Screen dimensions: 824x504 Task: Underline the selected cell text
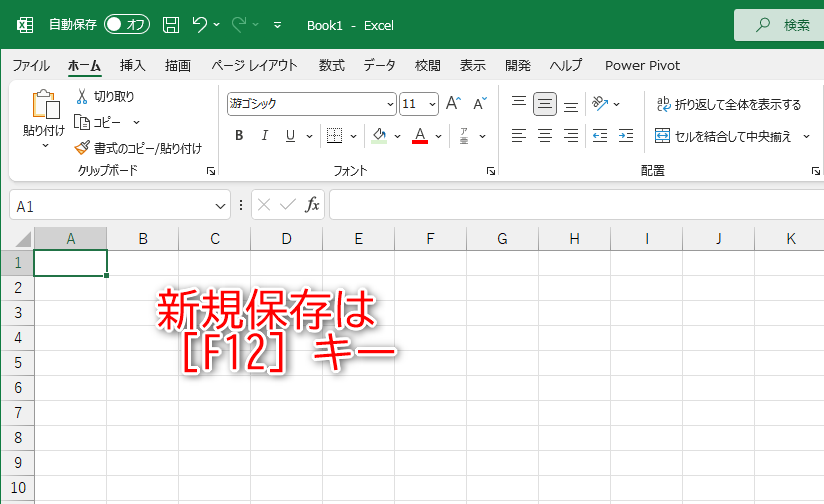(x=290, y=136)
